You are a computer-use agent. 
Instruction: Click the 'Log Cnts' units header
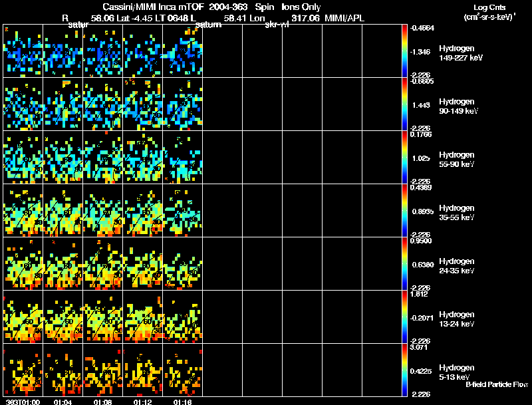click(x=489, y=7)
